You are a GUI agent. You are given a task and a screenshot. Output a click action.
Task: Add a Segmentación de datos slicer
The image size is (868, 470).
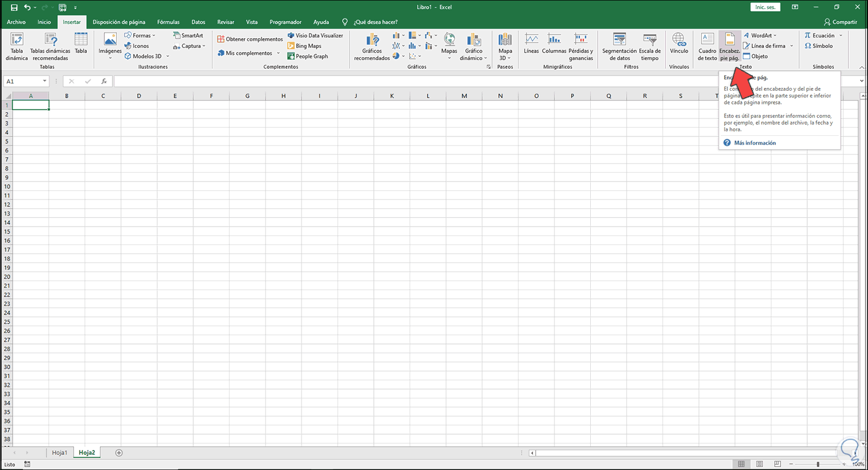pos(619,47)
